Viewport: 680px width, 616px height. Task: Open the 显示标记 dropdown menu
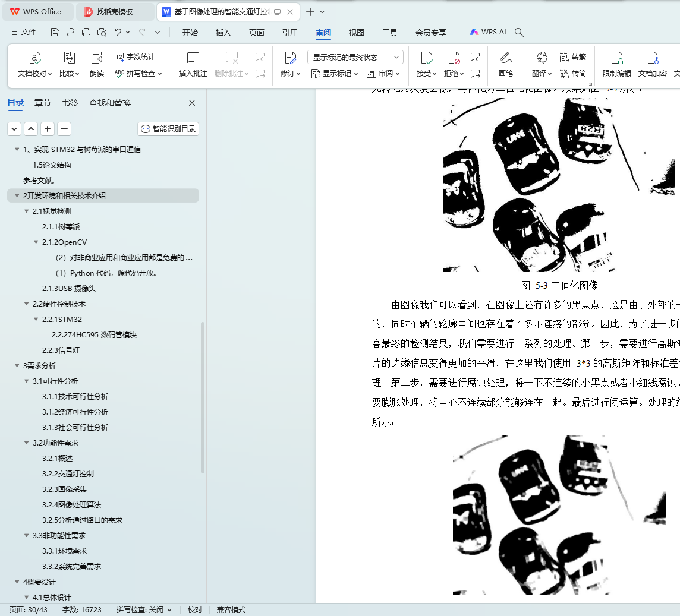click(x=335, y=74)
